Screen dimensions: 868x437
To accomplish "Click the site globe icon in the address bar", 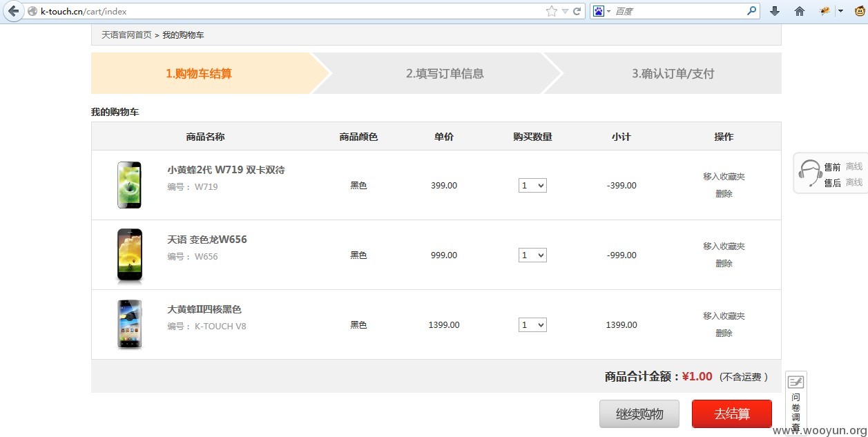I will (32, 11).
